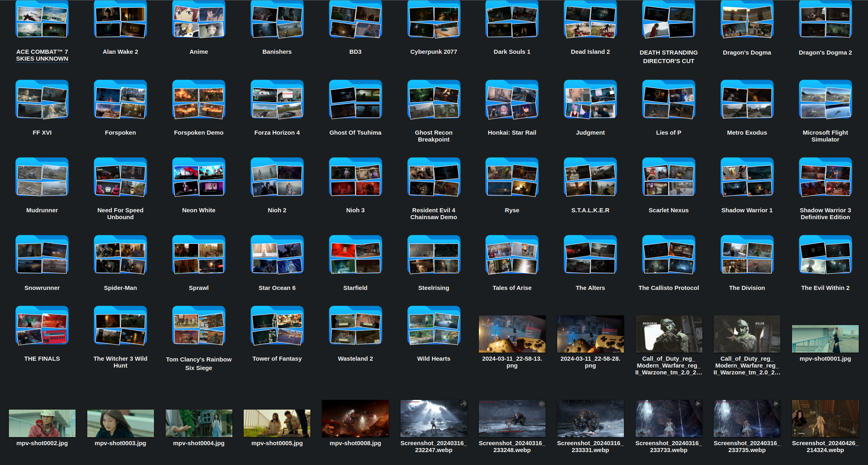Open the Banishers folder
Viewport: 868px width, 465px height.
[277, 19]
